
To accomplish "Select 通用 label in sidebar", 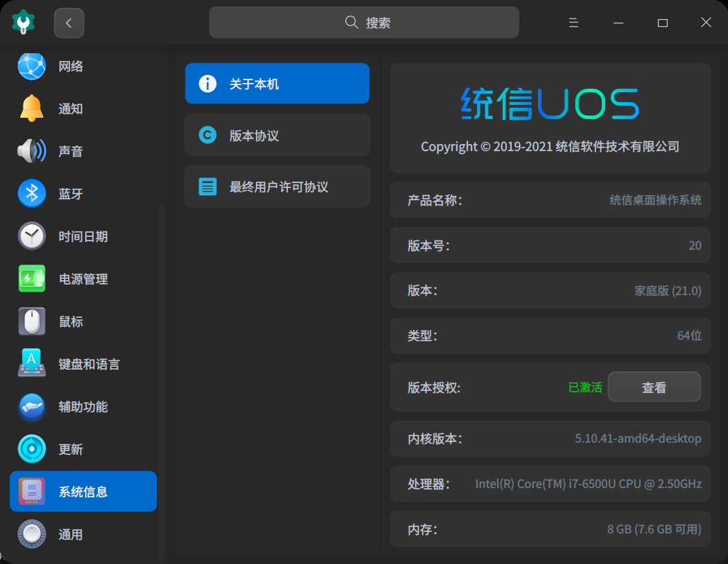I will (71, 534).
